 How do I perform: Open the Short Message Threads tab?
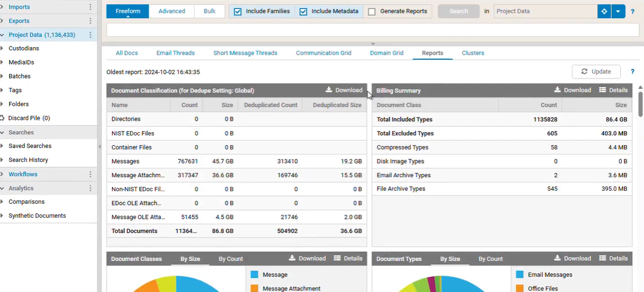pos(245,53)
